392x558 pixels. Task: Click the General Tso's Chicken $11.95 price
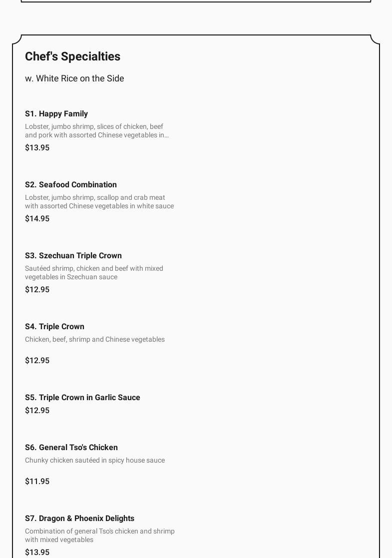click(37, 482)
